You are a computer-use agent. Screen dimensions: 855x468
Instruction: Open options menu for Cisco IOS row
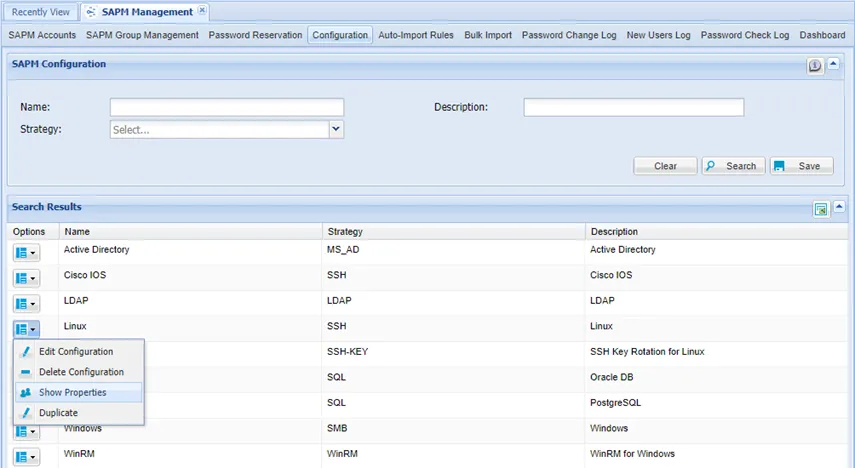click(x=26, y=278)
